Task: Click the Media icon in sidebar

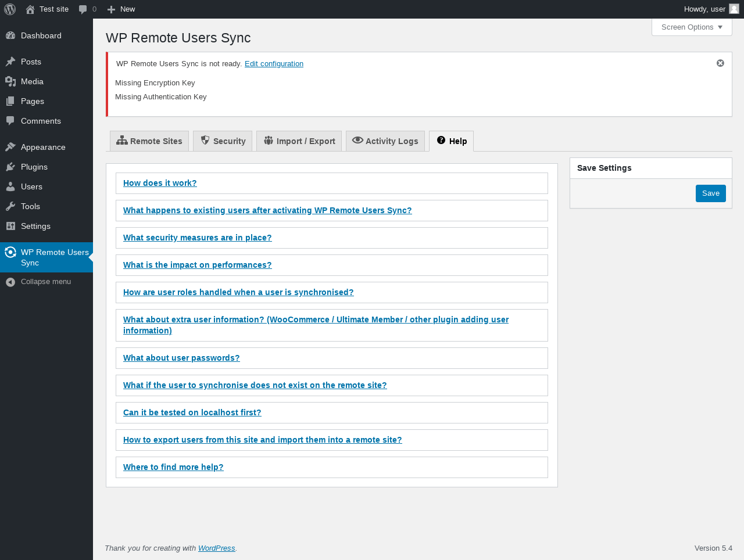Action: pos(10,81)
